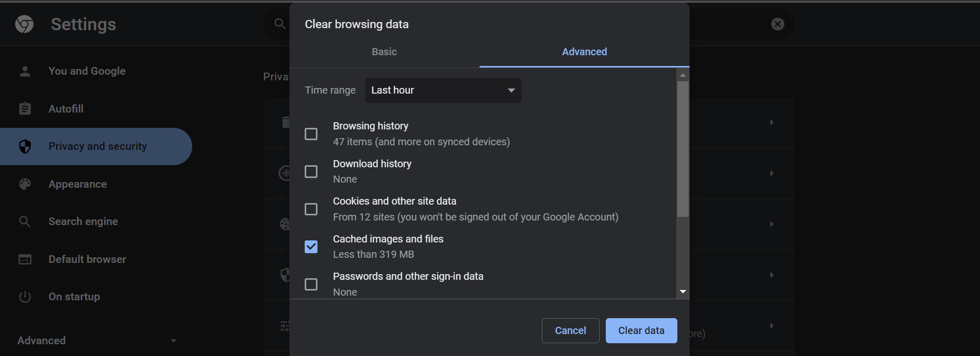Click the Search engine magnifier icon
This screenshot has width=980, height=356.
pyautogui.click(x=25, y=221)
